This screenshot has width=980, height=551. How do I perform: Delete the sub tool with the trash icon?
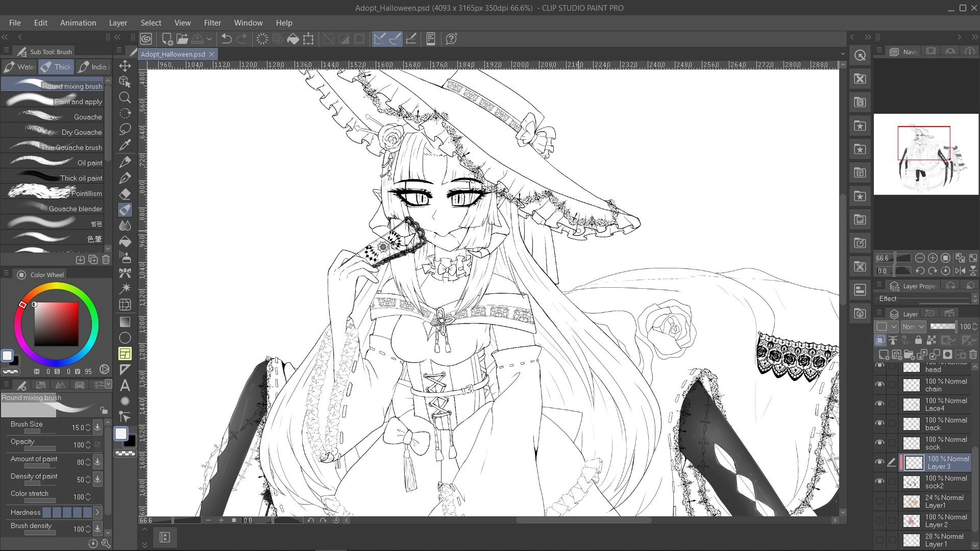106,260
